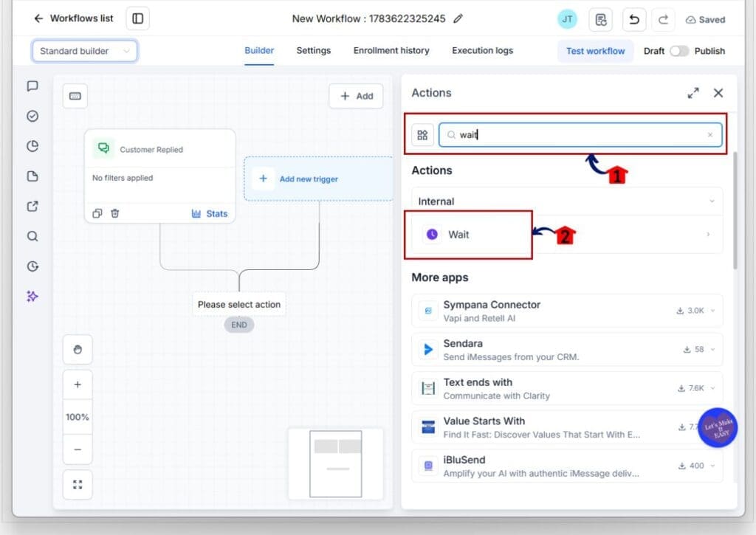Open the checkmark circle sidebar icon
Screen dimensions: 756x535
(x=32, y=116)
